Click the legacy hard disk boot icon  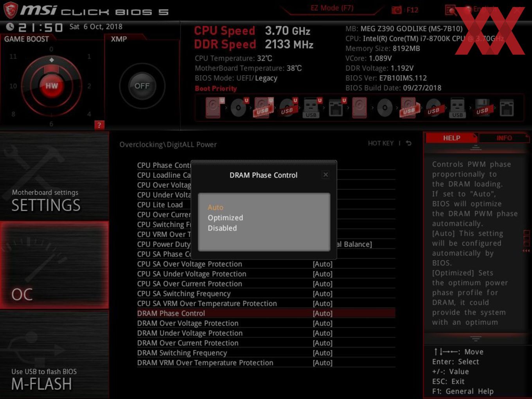359,108
